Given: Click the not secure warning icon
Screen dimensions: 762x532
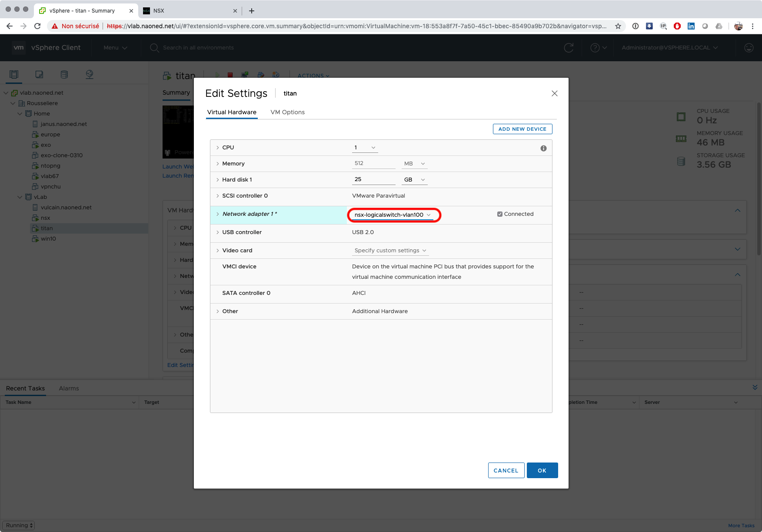Looking at the screenshot, I should [x=55, y=26].
